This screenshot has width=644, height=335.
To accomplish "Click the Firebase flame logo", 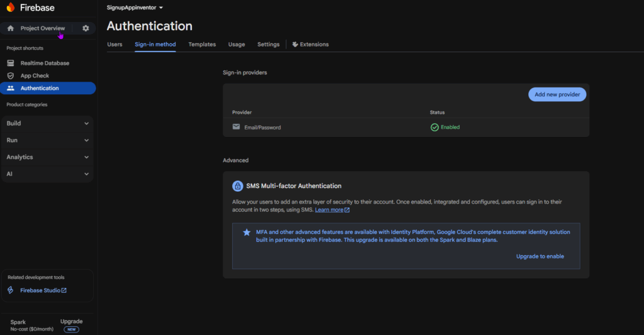I will (x=11, y=8).
